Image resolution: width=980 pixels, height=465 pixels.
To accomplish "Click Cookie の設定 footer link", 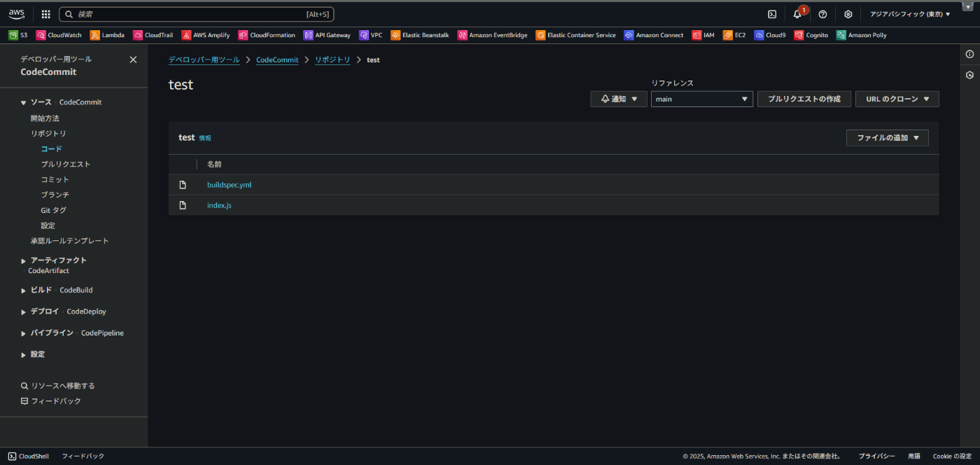I will pyautogui.click(x=952, y=456).
